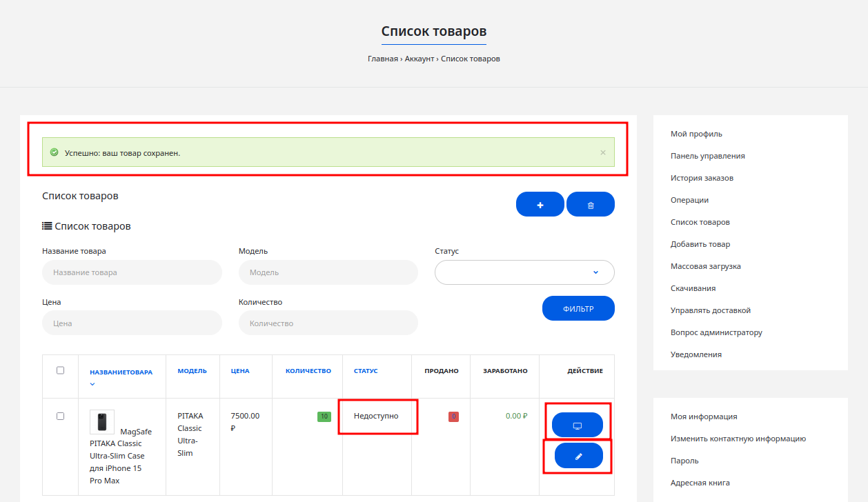Image resolution: width=868 pixels, height=502 pixels.
Task: Click the pencil icon to edit product
Action: [578, 456]
